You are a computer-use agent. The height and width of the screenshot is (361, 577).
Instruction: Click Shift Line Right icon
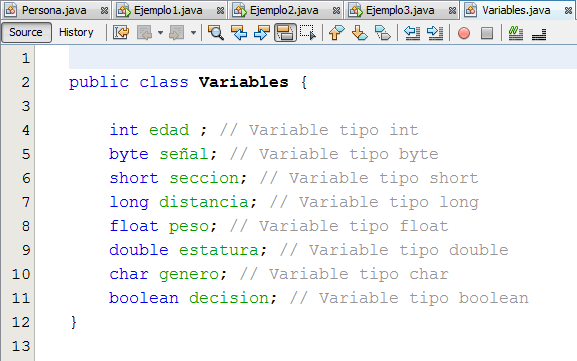(435, 33)
